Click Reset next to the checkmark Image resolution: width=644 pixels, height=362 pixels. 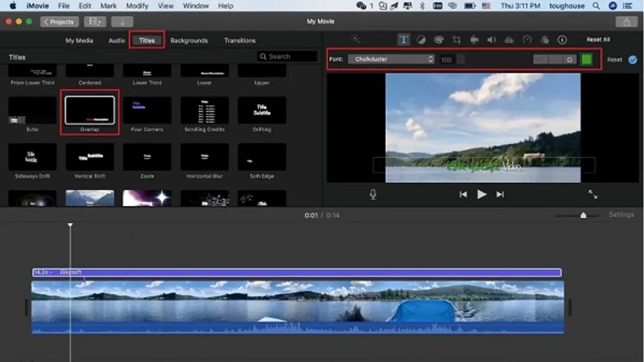point(614,60)
